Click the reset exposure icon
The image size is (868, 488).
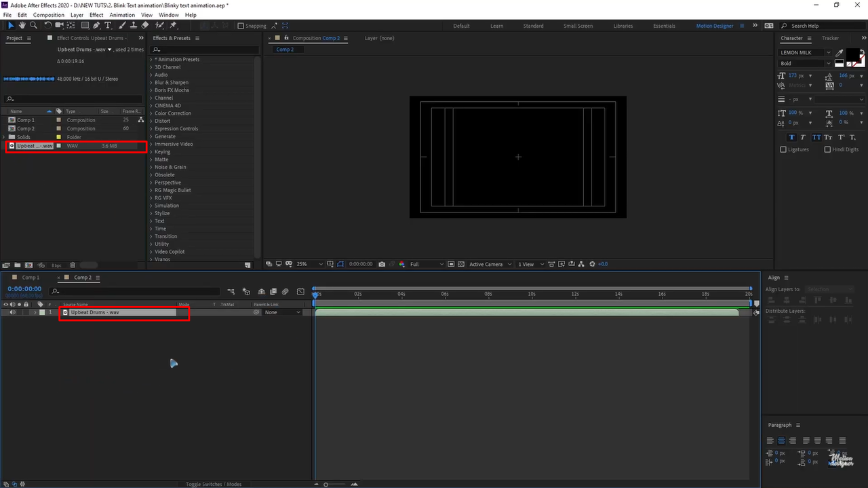pos(592,264)
